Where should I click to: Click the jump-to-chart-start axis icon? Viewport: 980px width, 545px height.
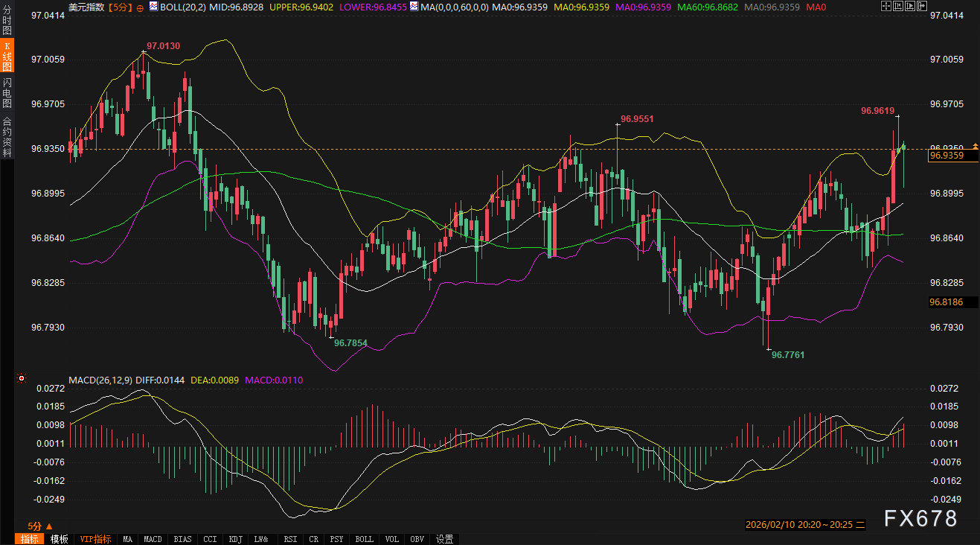897,6
